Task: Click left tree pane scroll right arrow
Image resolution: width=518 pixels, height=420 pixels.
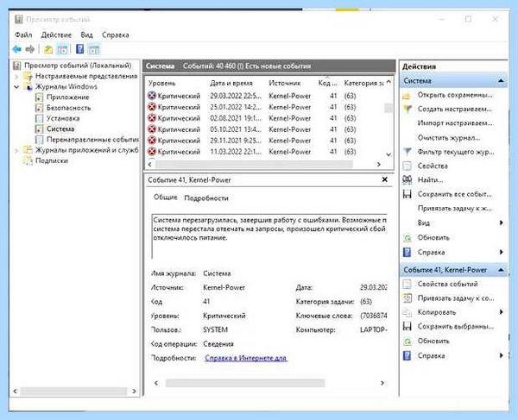Action: pyautogui.click(x=134, y=392)
